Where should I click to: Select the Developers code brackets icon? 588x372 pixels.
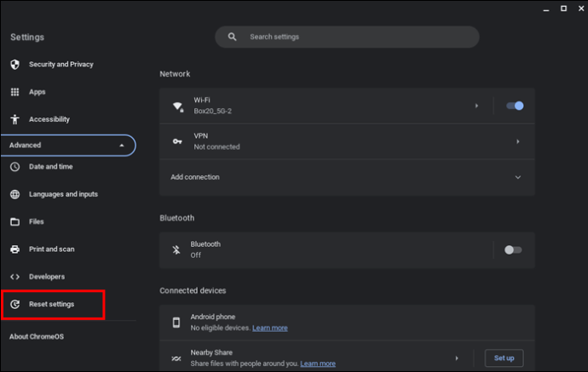[14, 277]
